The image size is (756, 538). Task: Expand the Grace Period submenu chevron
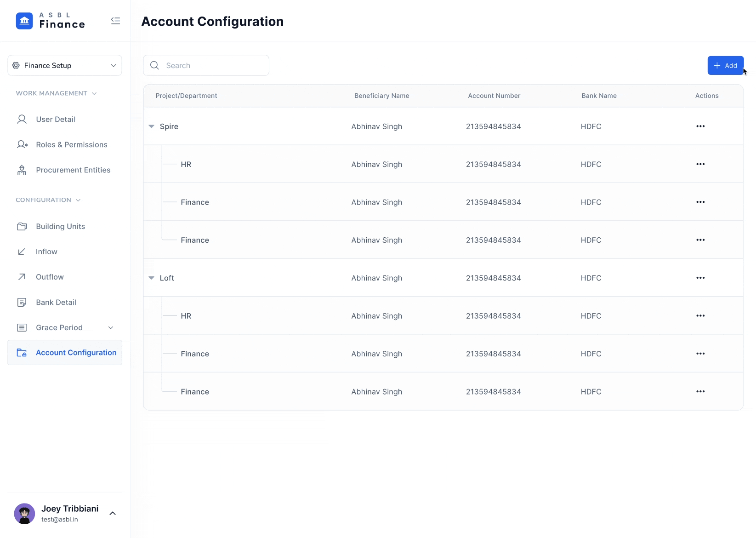point(111,327)
